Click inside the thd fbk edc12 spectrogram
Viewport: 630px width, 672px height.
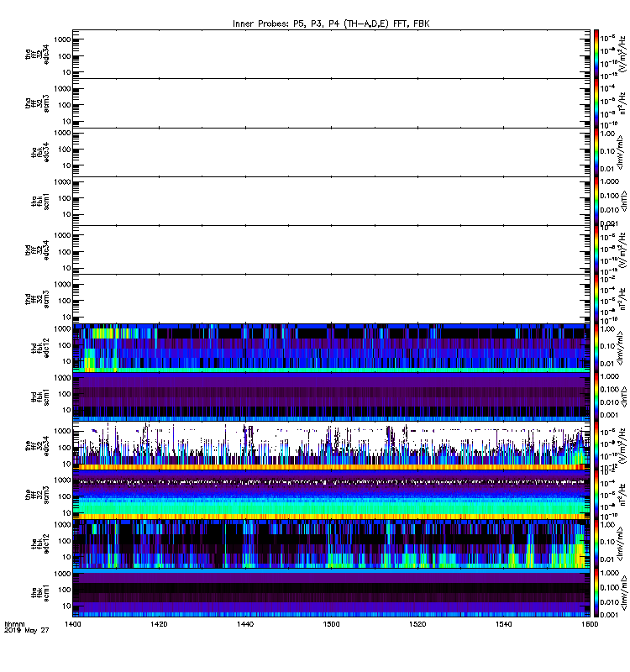pos(331,348)
